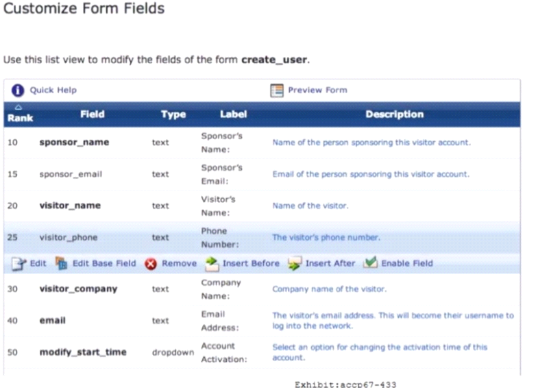The height and width of the screenshot is (392, 538).
Task: Click the Enable Field link text
Action: [407, 263]
